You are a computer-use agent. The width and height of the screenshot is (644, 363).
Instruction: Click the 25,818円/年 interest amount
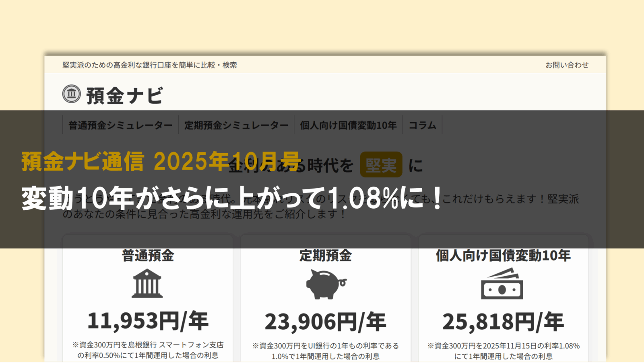click(x=503, y=322)
